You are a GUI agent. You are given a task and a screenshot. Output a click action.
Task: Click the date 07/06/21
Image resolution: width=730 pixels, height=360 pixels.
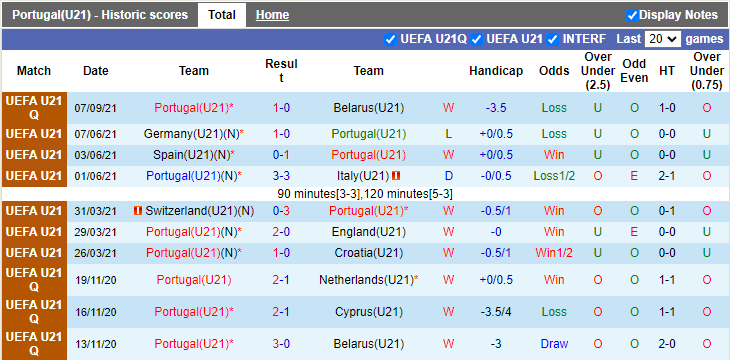(x=95, y=134)
